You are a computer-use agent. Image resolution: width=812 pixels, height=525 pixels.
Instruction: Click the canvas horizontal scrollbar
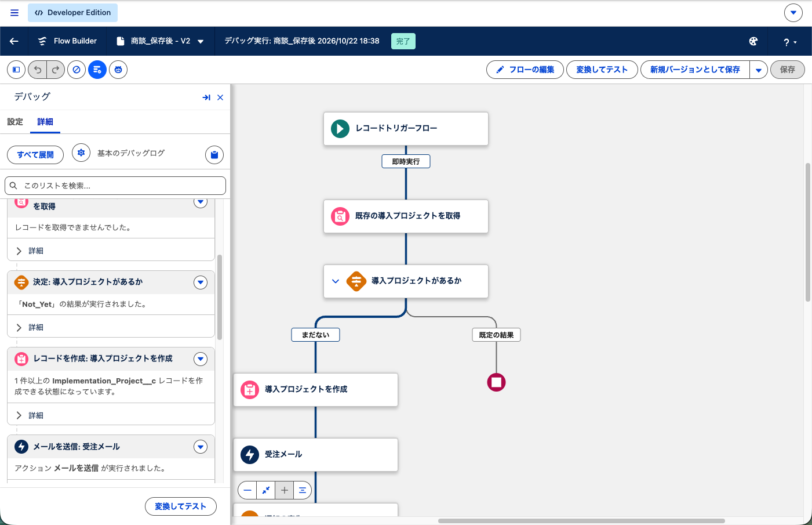[581, 520]
